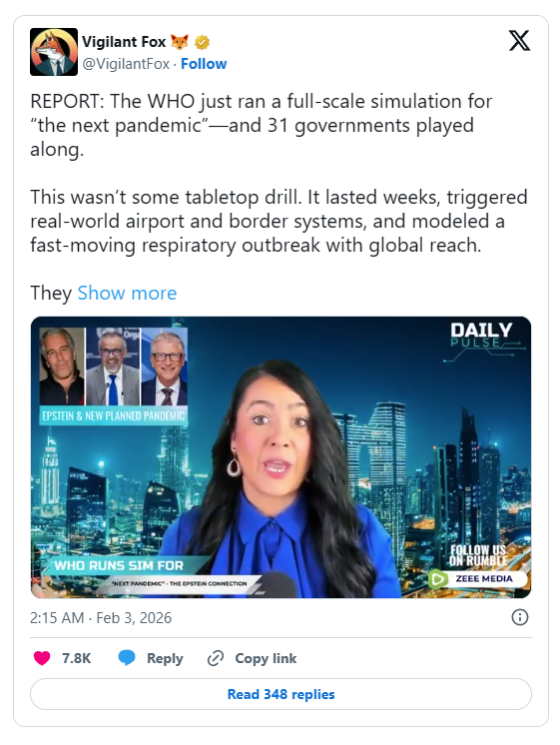Open Read 348 replies
Screen dimensions: 560x745
click(x=280, y=694)
